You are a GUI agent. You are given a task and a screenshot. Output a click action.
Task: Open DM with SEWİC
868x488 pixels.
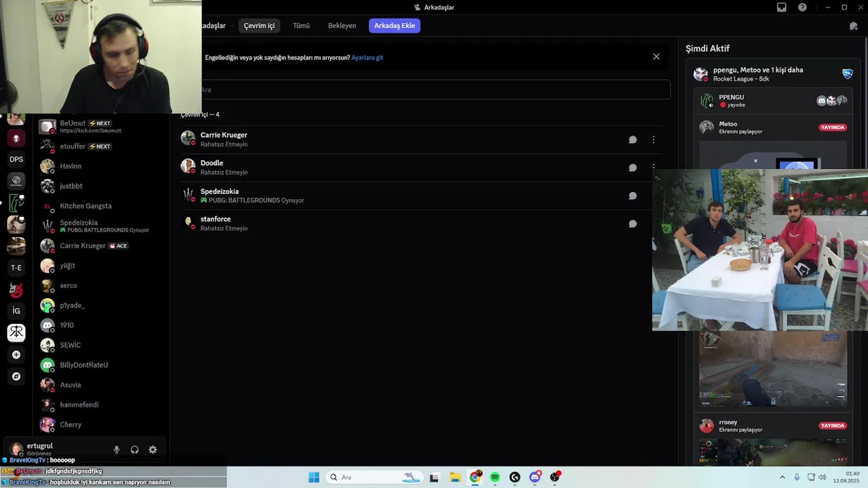102,345
